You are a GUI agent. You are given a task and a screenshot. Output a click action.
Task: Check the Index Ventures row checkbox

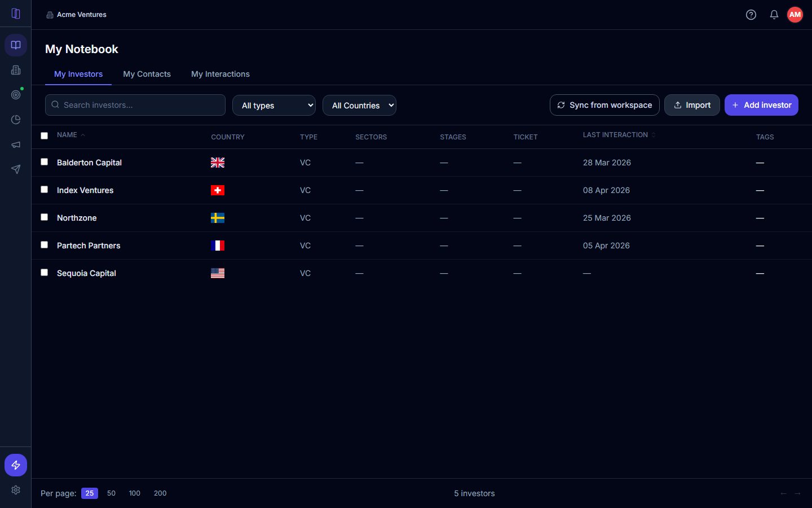[x=44, y=190]
